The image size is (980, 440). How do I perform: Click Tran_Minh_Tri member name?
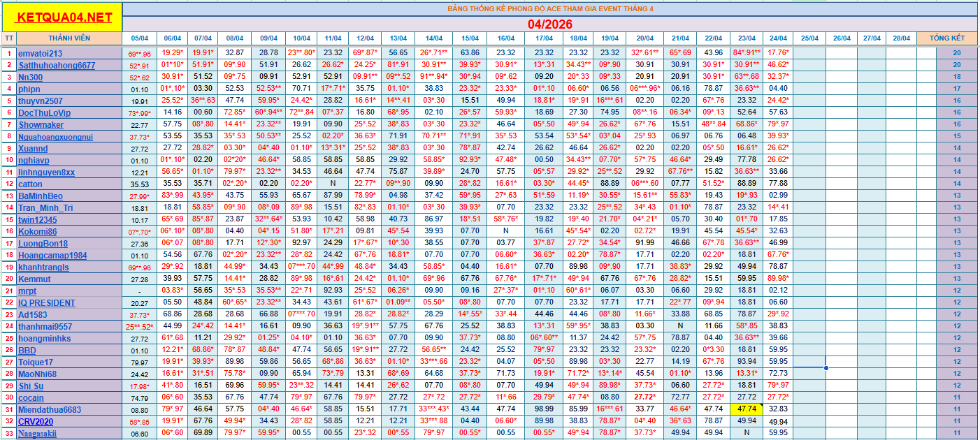(x=45, y=207)
